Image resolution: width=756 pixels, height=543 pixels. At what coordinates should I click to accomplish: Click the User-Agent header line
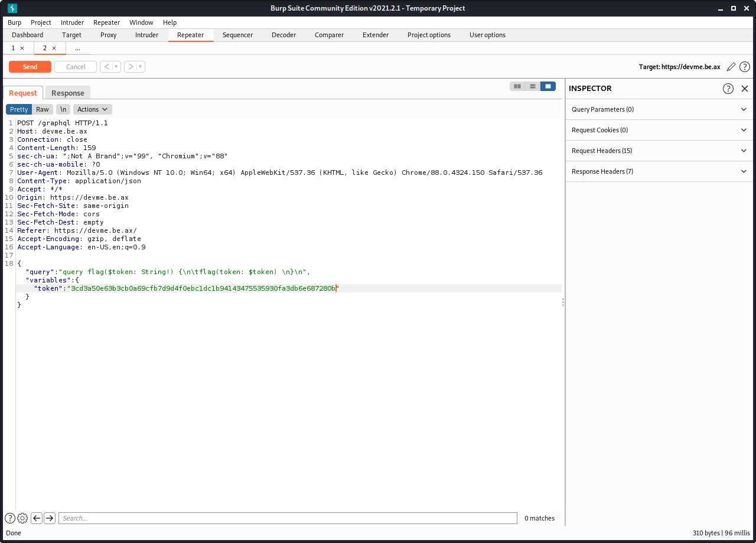tap(280, 173)
